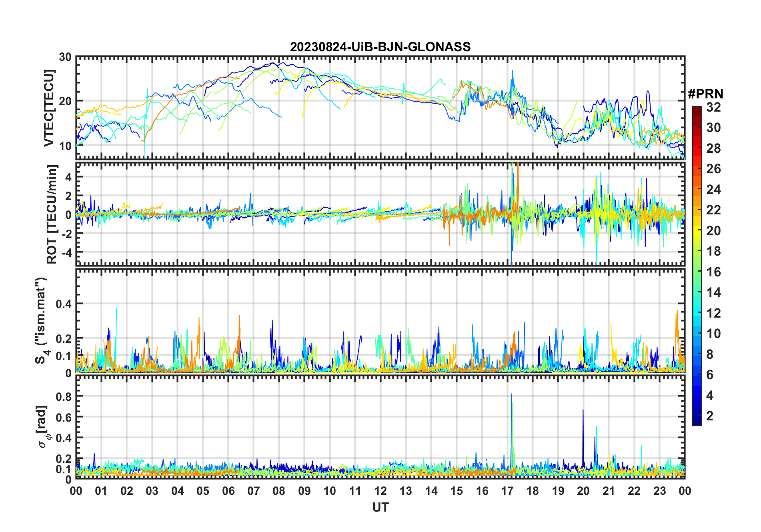Select the S4 ("ism.mat") axis label
The height and width of the screenshot is (532, 761).
pos(42,320)
